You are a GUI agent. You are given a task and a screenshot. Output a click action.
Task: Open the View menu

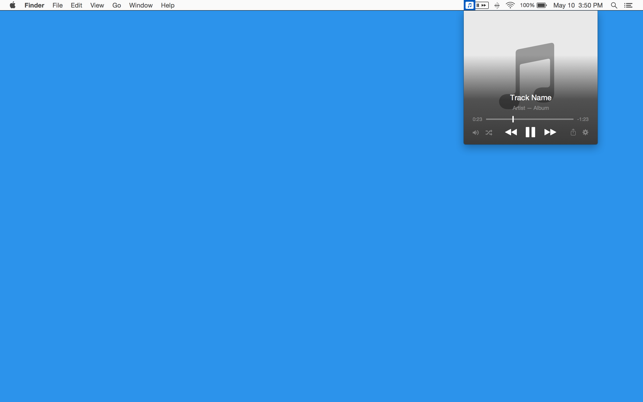coord(97,5)
